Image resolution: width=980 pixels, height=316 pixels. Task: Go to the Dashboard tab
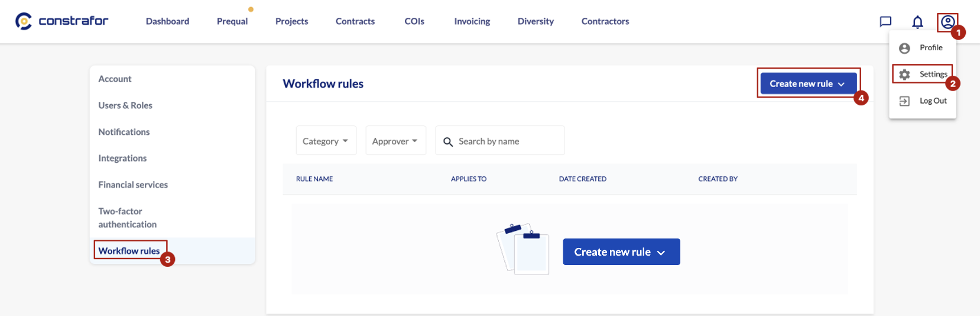[x=167, y=21]
